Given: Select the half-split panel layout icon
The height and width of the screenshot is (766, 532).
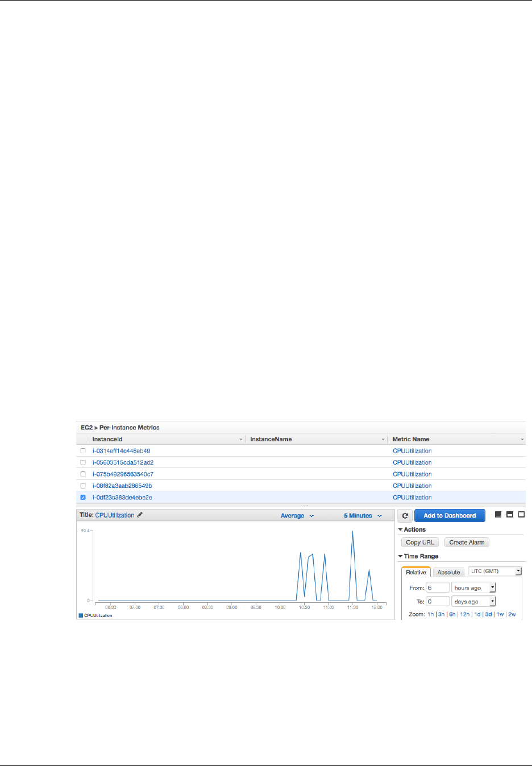Looking at the screenshot, I should pos(510,514).
